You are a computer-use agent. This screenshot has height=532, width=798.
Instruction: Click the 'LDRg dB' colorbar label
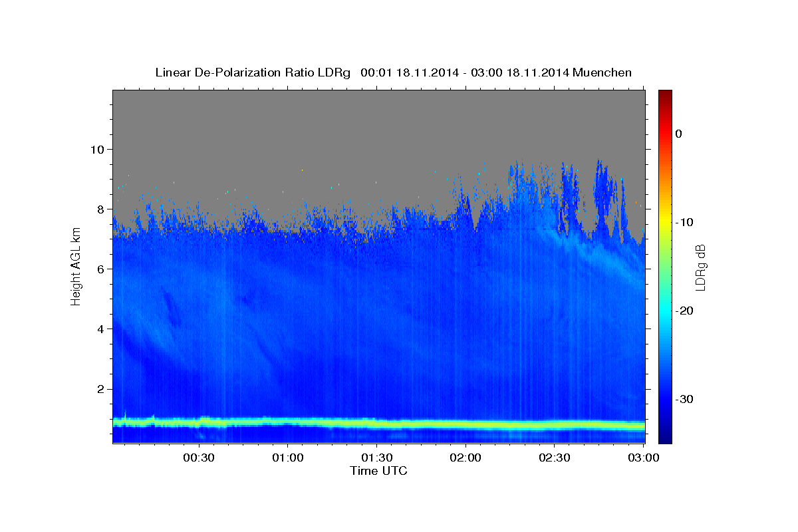point(700,267)
